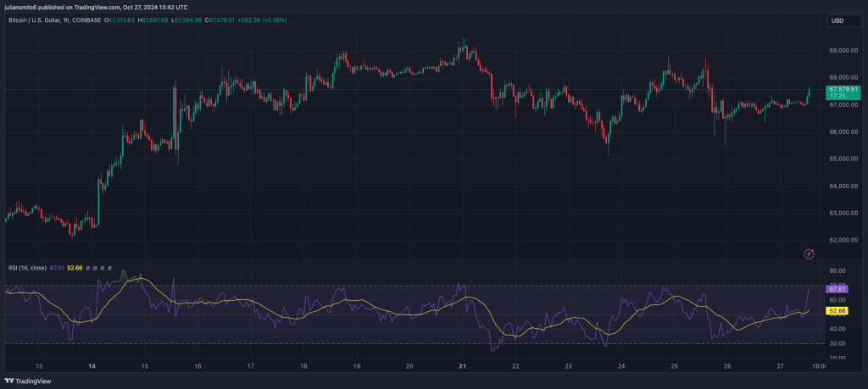Image resolution: width=868 pixels, height=389 pixels.
Task: Click the yellow 52.66 value in RSI legend
Action: click(75, 268)
